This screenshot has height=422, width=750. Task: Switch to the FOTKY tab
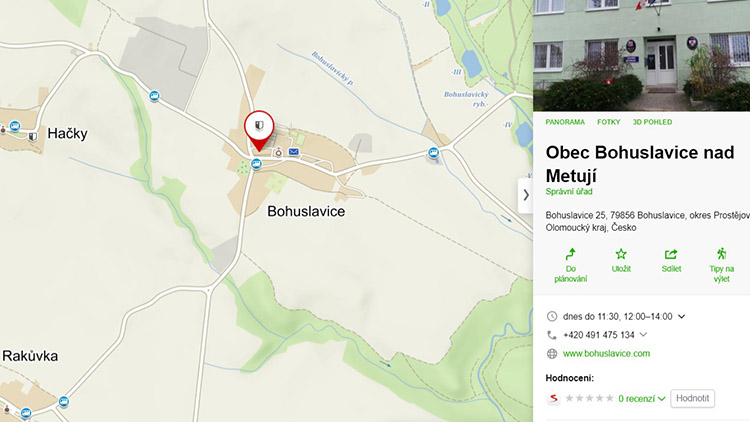coord(608,122)
